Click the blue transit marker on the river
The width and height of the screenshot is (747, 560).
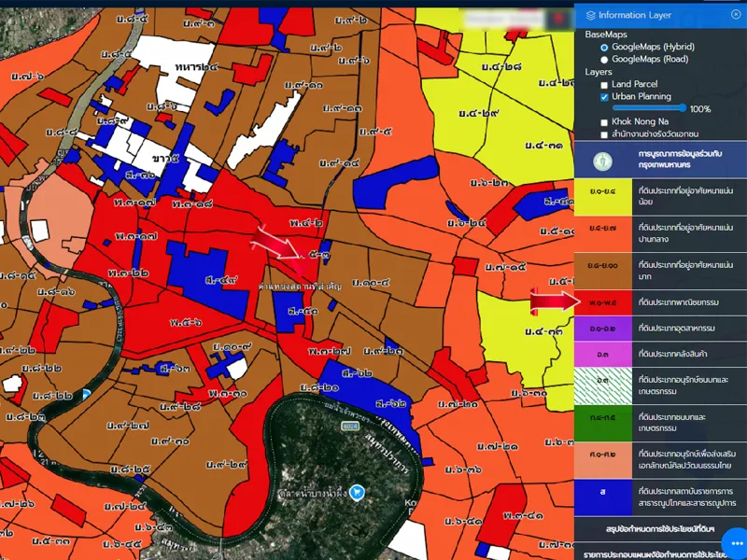(x=86, y=395)
